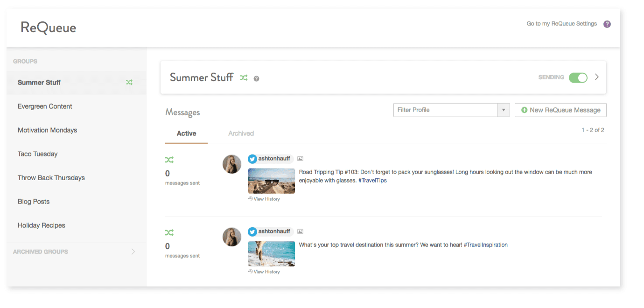Select the Summer Stuff group
Image resolution: width=644 pixels, height=308 pixels.
77,83
